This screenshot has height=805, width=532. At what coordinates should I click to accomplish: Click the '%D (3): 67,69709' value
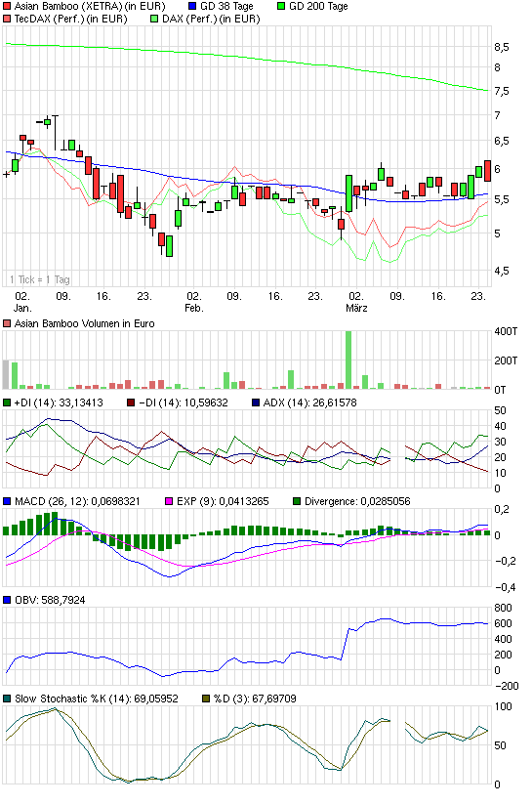255,699
